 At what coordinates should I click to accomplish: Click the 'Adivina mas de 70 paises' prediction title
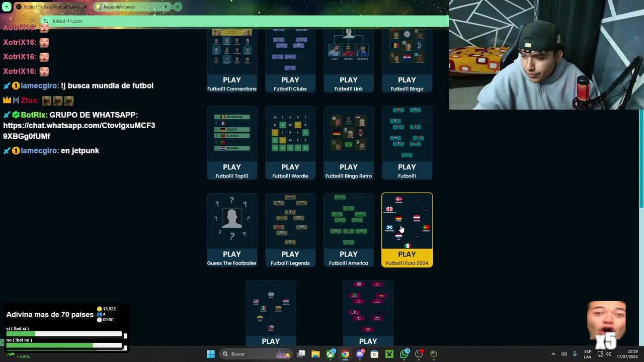pos(50,314)
